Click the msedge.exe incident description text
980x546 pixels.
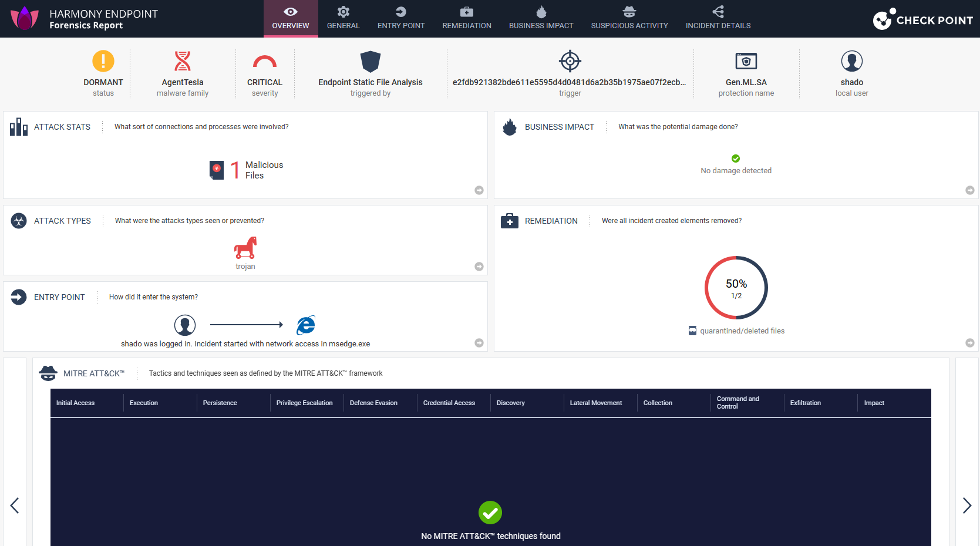coord(245,344)
